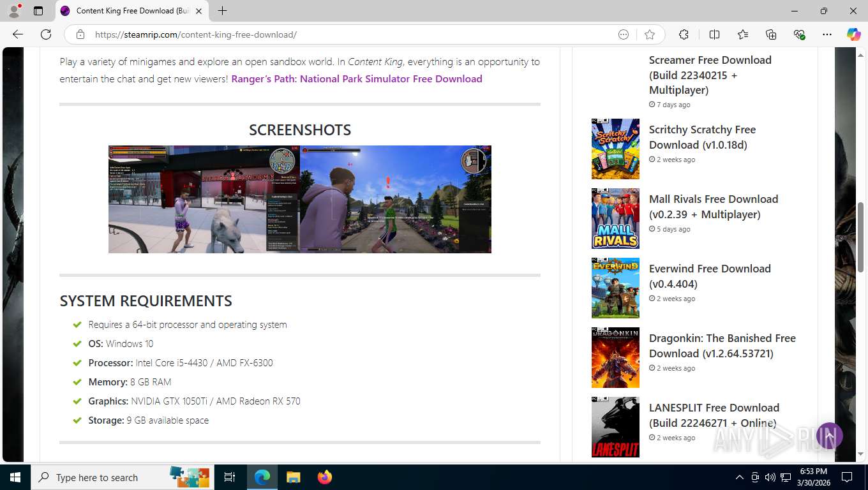
Task: Open a new tab
Action: coord(222,11)
